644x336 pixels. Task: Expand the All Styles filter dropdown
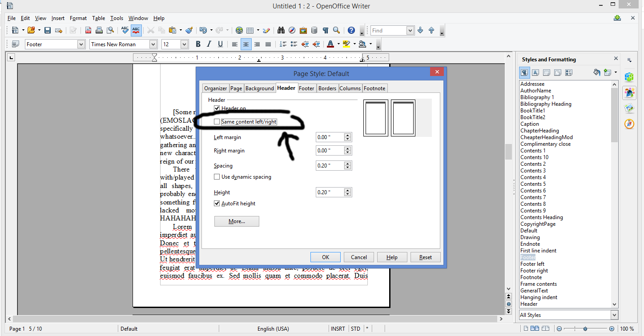pos(614,315)
